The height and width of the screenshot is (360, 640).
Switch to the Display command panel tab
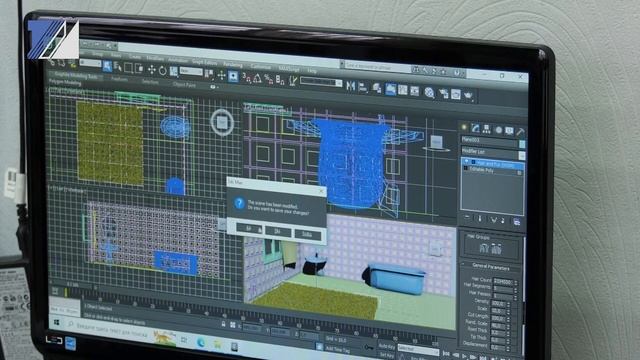pos(509,131)
